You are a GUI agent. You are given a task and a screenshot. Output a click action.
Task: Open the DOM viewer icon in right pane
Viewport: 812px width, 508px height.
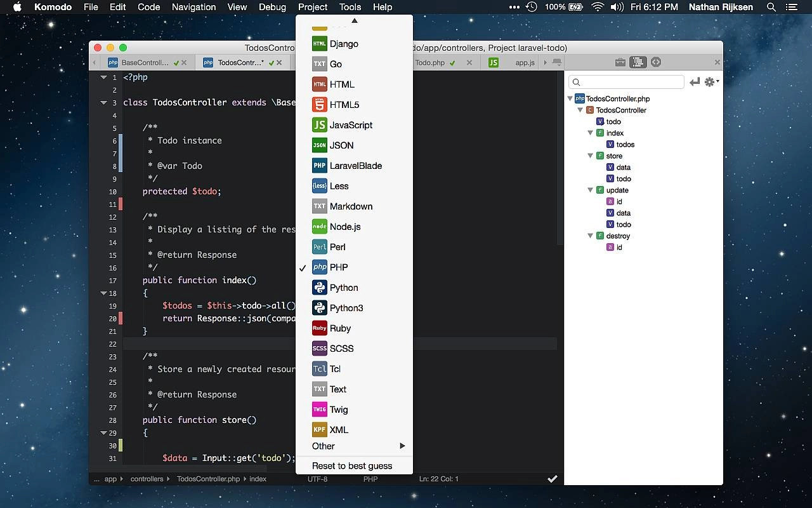pos(656,62)
